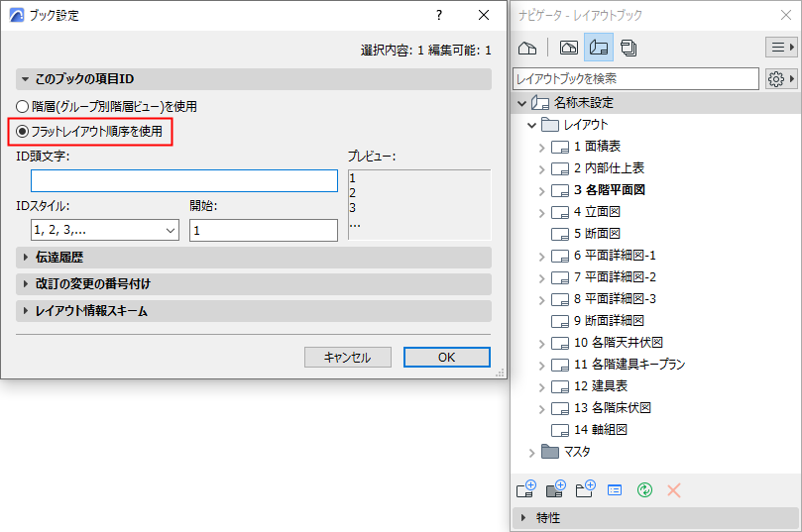Close the Navigator panel
The width and height of the screenshot is (802, 532).
click(786, 15)
